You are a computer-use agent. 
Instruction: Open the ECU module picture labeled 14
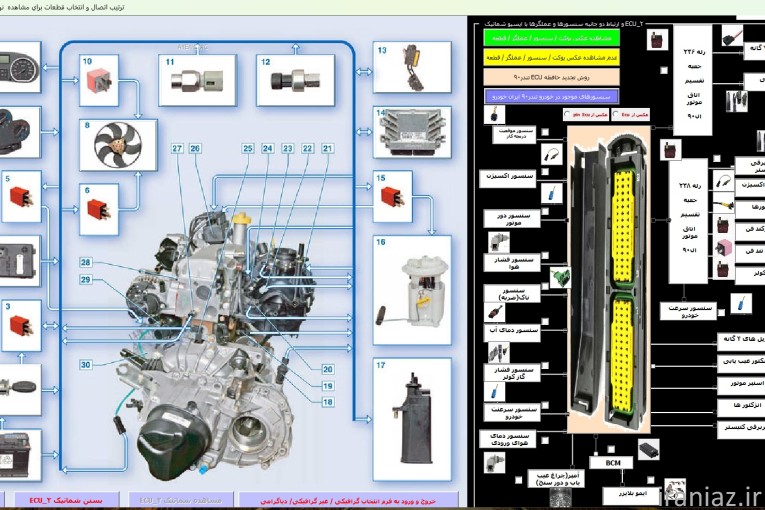click(412, 132)
